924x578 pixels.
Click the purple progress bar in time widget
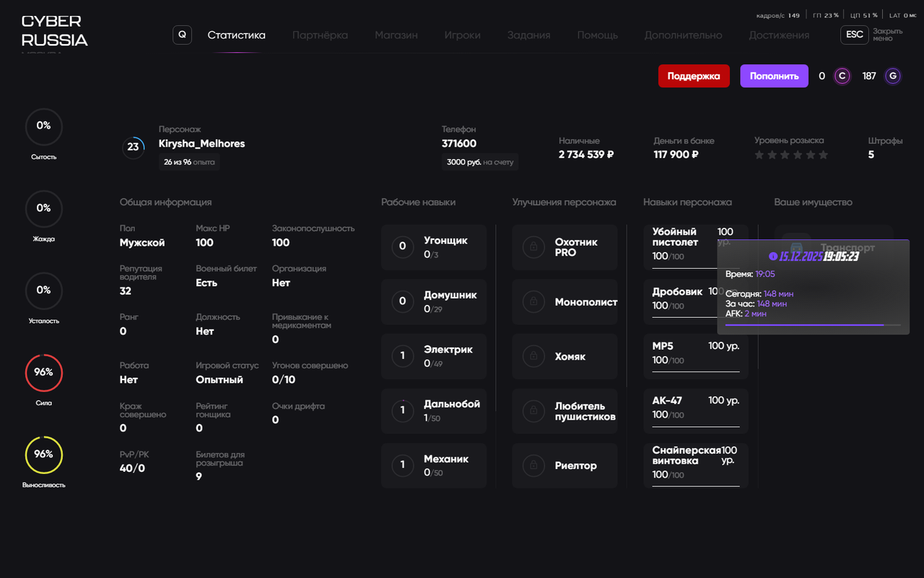pyautogui.click(x=813, y=325)
